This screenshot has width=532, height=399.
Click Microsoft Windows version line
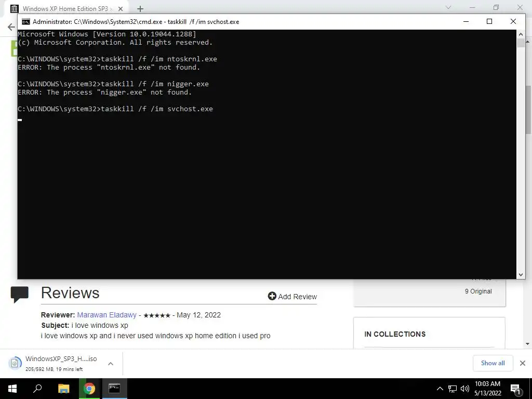pyautogui.click(x=107, y=34)
